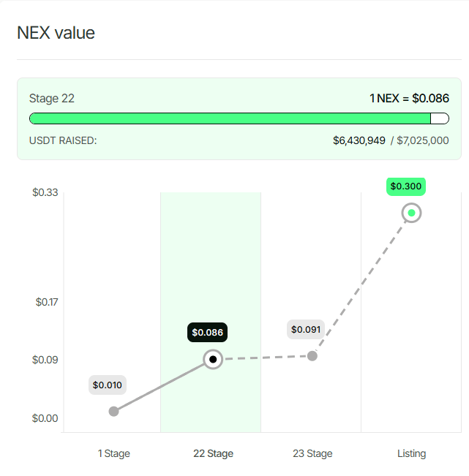The width and height of the screenshot is (469, 476).
Task: Click the $0.086 black price tooltip
Action: [208, 332]
